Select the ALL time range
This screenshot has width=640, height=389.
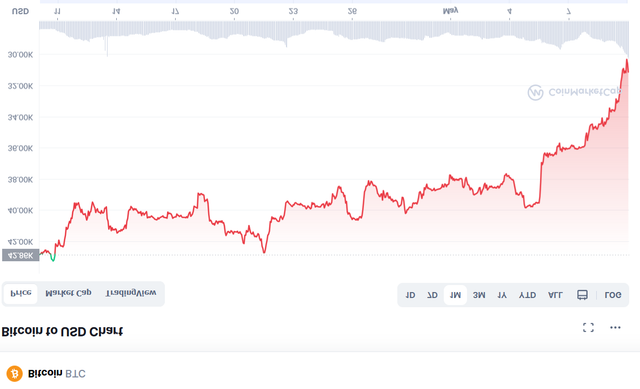(x=555, y=295)
